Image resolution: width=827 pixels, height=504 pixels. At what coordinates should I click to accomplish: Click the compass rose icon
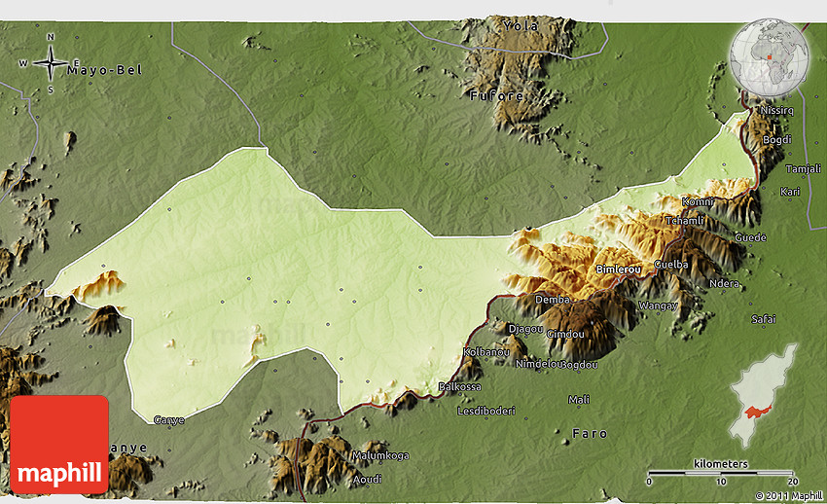coord(50,63)
